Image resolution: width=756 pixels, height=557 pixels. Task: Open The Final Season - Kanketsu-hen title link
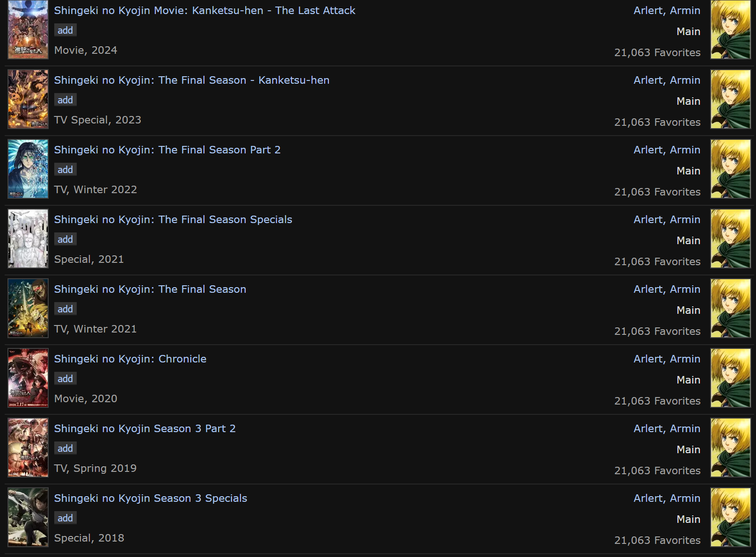[x=191, y=80]
